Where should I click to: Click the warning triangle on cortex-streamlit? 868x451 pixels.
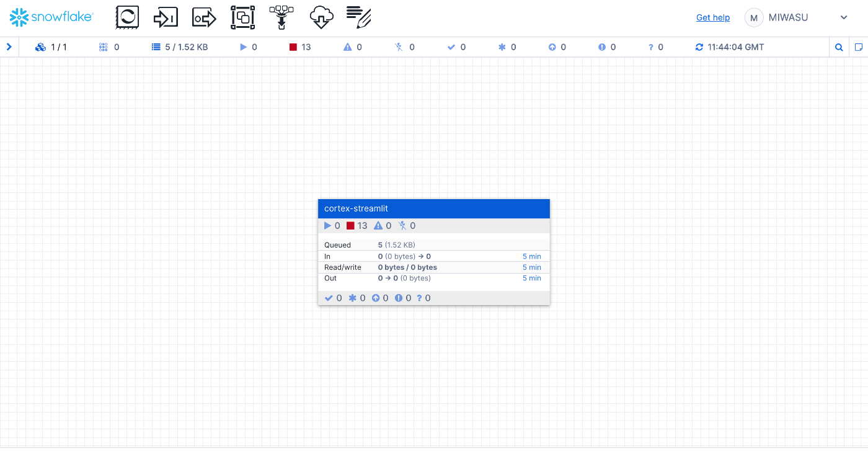pos(378,226)
